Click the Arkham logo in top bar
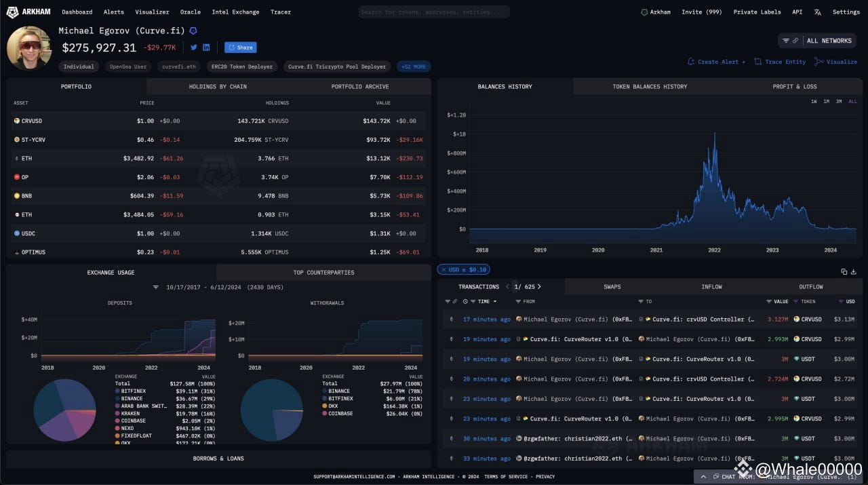The image size is (868, 485). click(28, 12)
